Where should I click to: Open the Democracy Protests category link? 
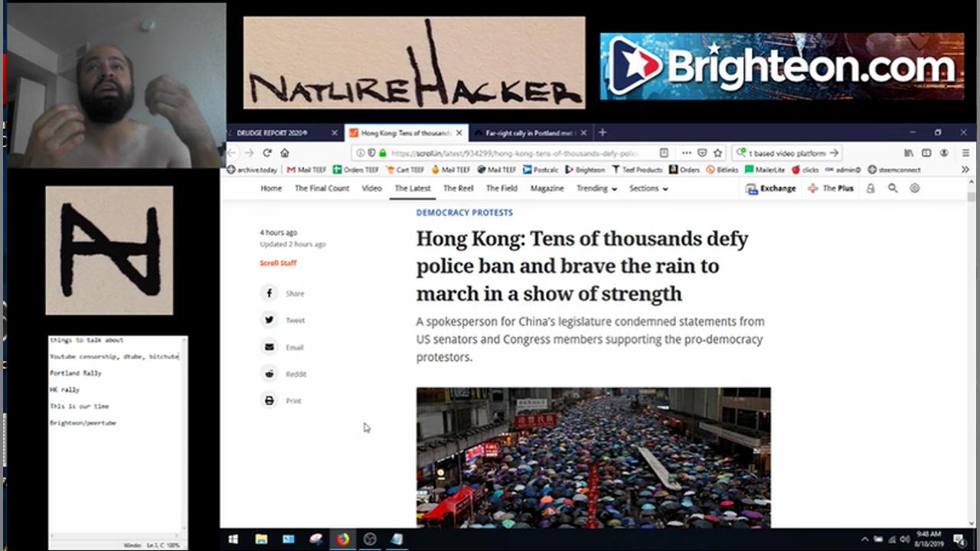point(464,213)
